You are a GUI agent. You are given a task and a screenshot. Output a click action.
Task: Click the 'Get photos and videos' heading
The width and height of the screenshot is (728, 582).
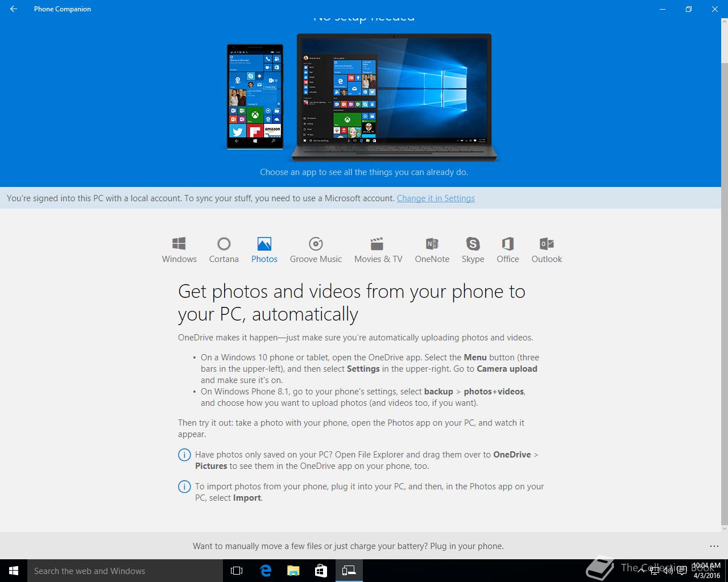click(x=351, y=302)
